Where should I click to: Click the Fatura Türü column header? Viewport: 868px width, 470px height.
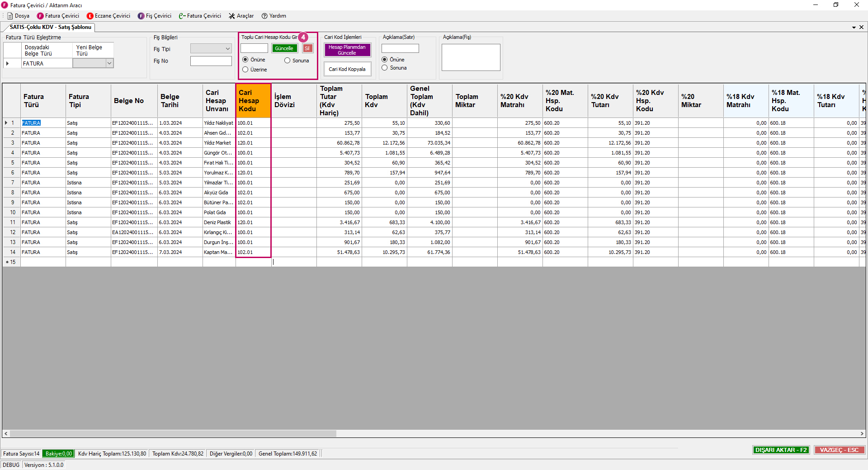[x=43, y=101]
